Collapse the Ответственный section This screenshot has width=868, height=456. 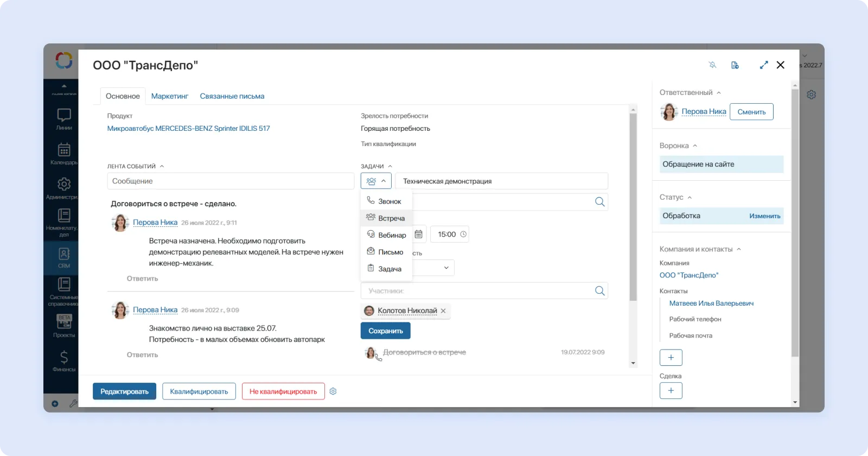pos(719,93)
